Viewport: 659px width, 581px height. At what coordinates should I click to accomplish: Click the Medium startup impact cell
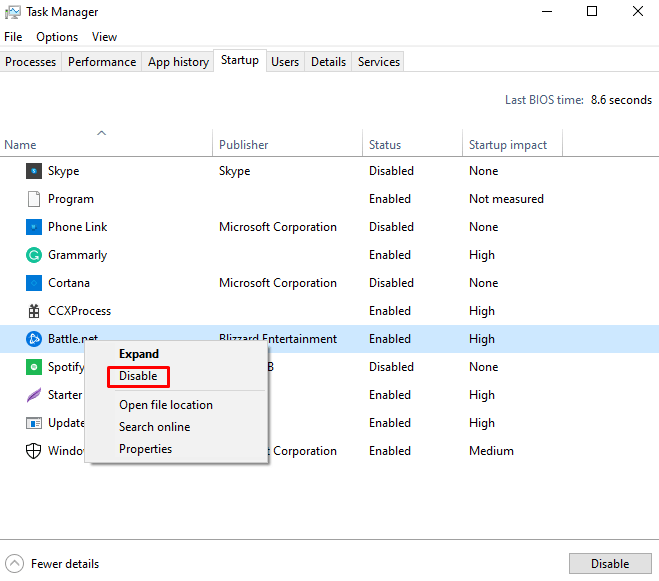[491, 451]
